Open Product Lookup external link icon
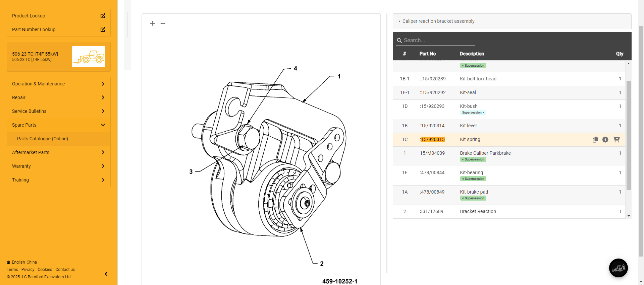Image resolution: width=644 pixels, height=285 pixels. pos(103,16)
